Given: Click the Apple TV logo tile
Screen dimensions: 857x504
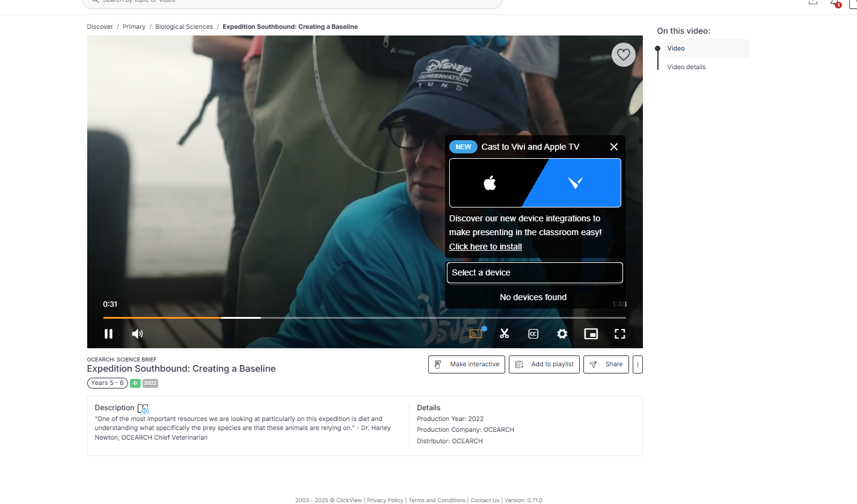Looking at the screenshot, I should 490,183.
